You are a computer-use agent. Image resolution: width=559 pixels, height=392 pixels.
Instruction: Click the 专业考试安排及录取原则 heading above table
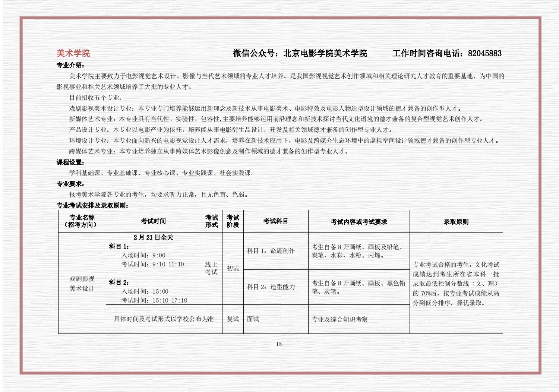coord(92,205)
